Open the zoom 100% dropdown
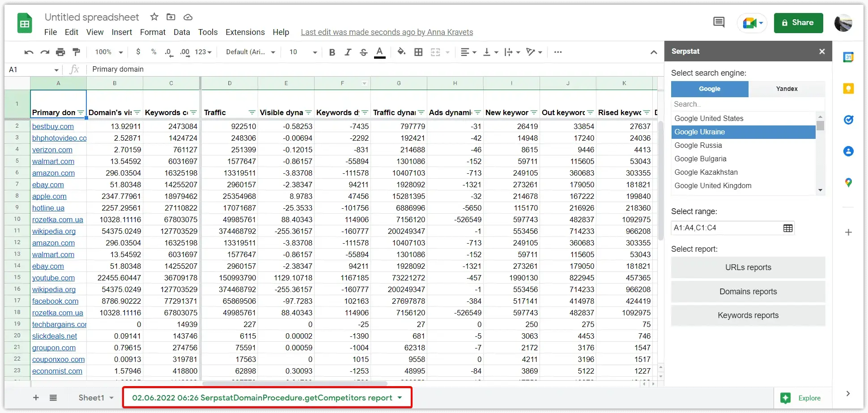The width and height of the screenshot is (868, 413). coord(109,52)
